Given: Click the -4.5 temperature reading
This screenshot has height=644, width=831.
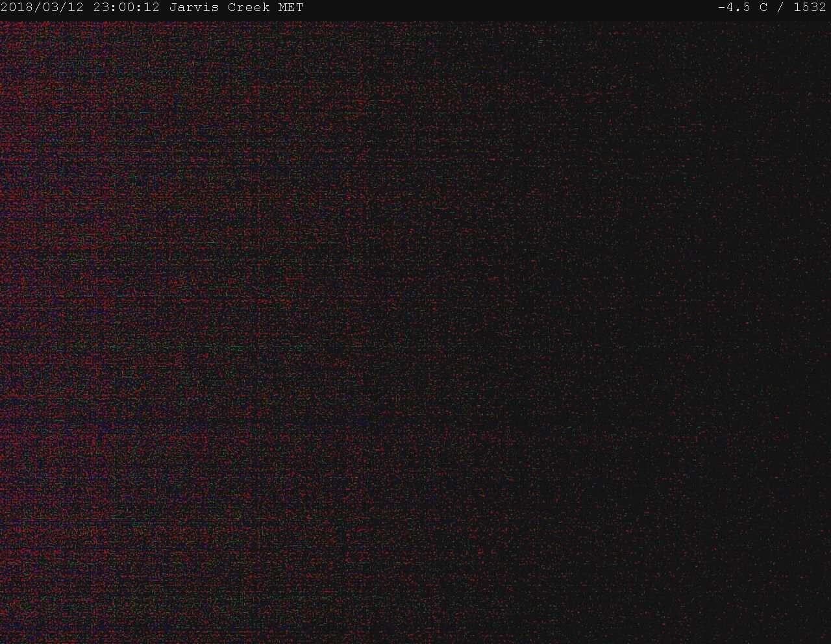Looking at the screenshot, I should (x=734, y=8).
